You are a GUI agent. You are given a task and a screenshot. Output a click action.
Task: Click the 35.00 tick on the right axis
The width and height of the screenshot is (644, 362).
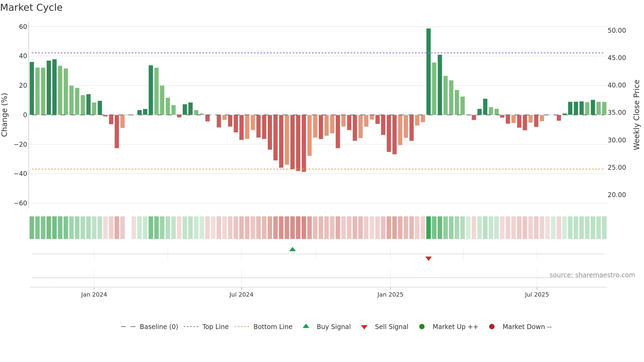pyautogui.click(x=617, y=112)
